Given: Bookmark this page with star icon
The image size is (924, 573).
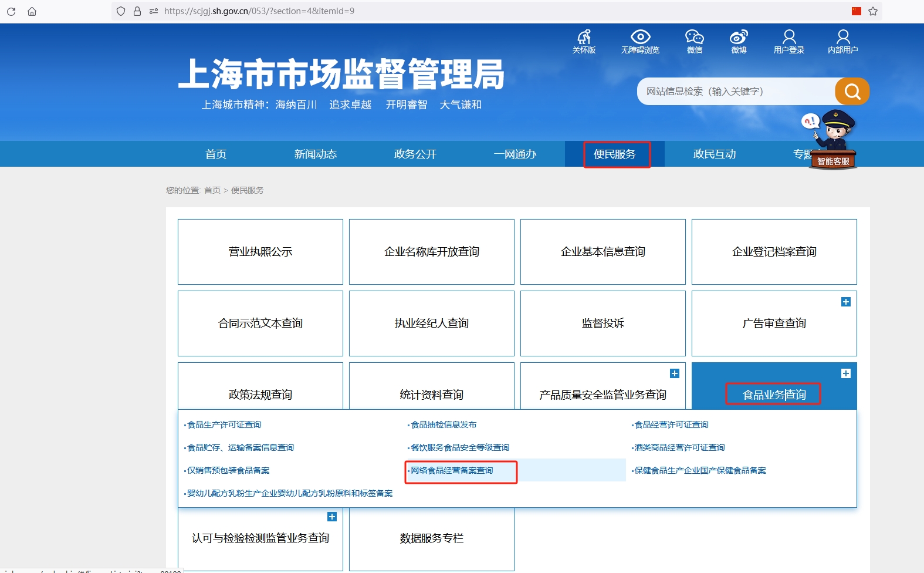Looking at the screenshot, I should pyautogui.click(x=873, y=11).
